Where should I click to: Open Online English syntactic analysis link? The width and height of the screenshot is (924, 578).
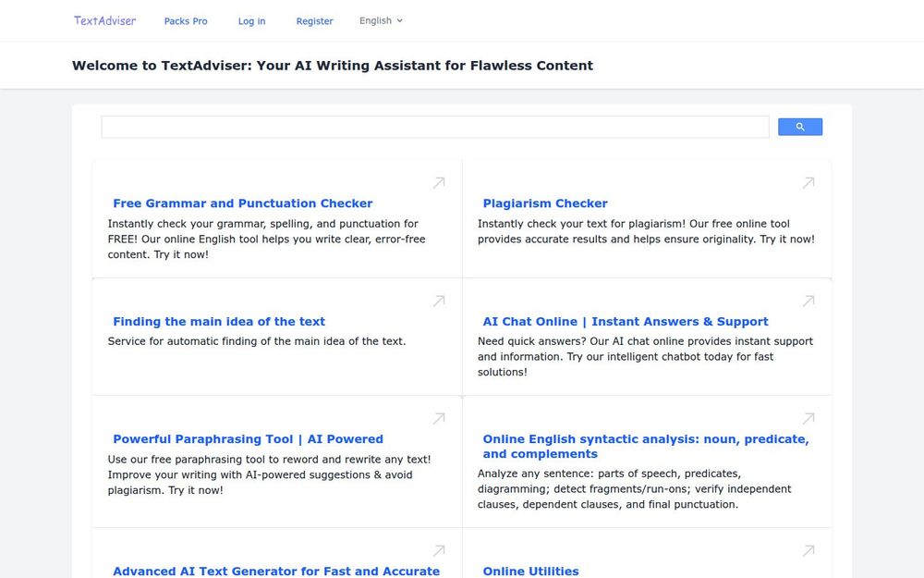pos(646,447)
